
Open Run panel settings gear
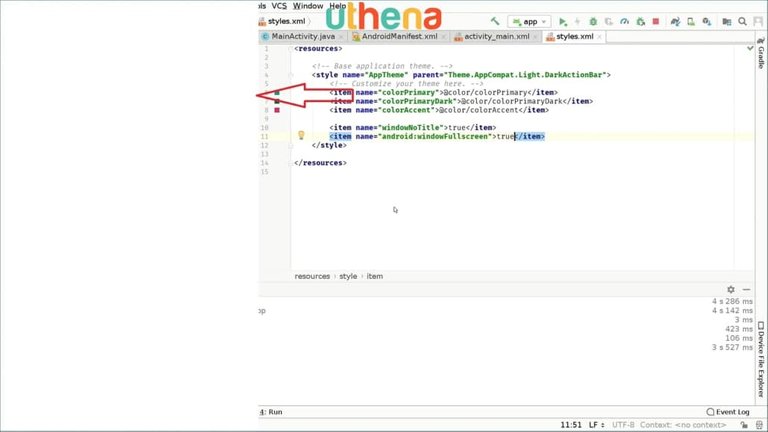click(x=731, y=289)
